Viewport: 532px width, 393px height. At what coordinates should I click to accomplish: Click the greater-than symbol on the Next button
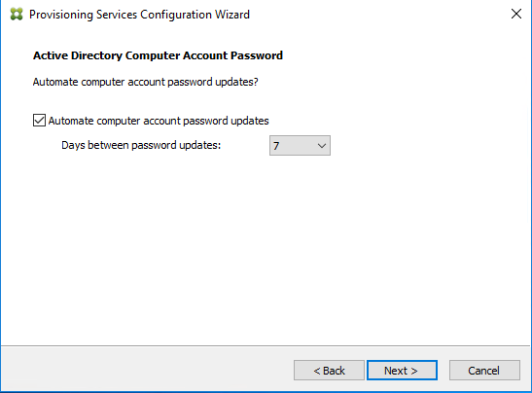coord(414,371)
